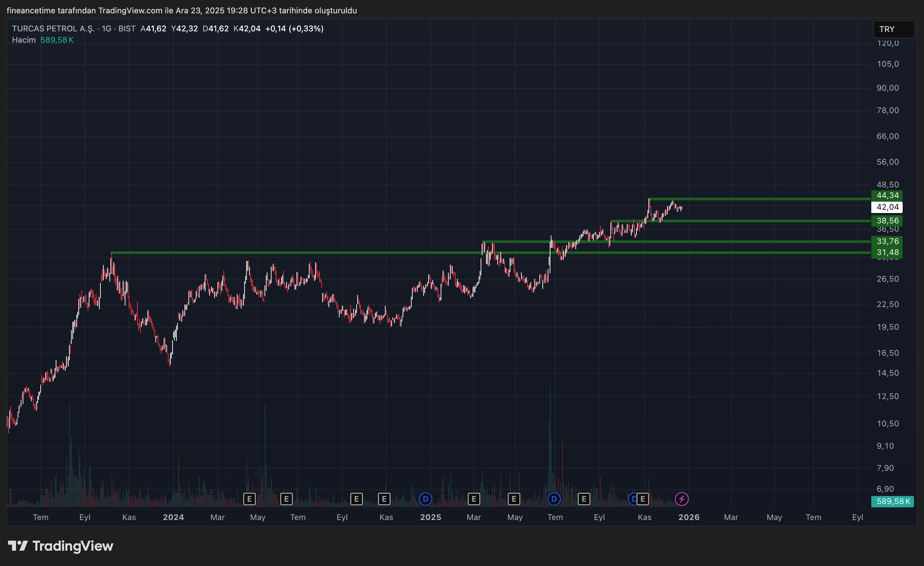Click the earnings E marker near Tem 2024
This screenshot has width=924, height=566.
coord(287,499)
